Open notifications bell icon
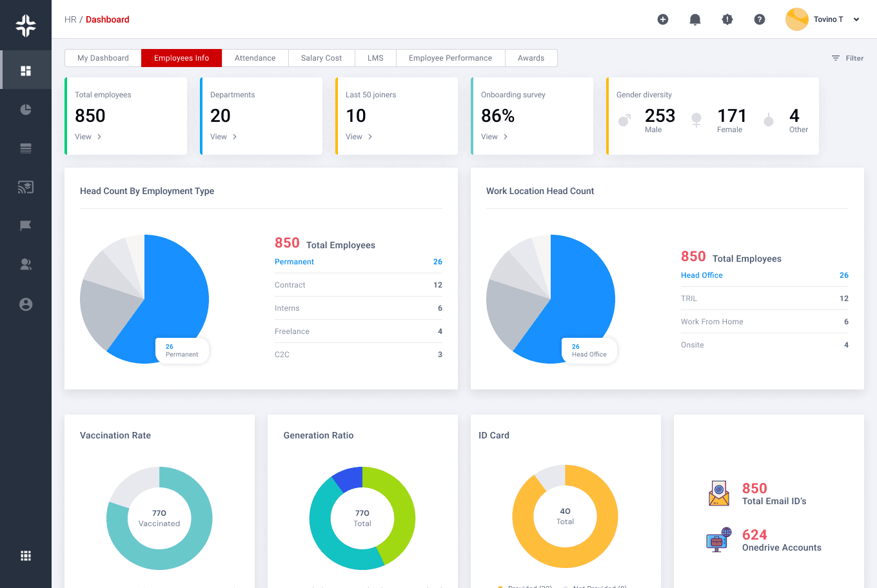This screenshot has height=588, width=877. pos(695,19)
